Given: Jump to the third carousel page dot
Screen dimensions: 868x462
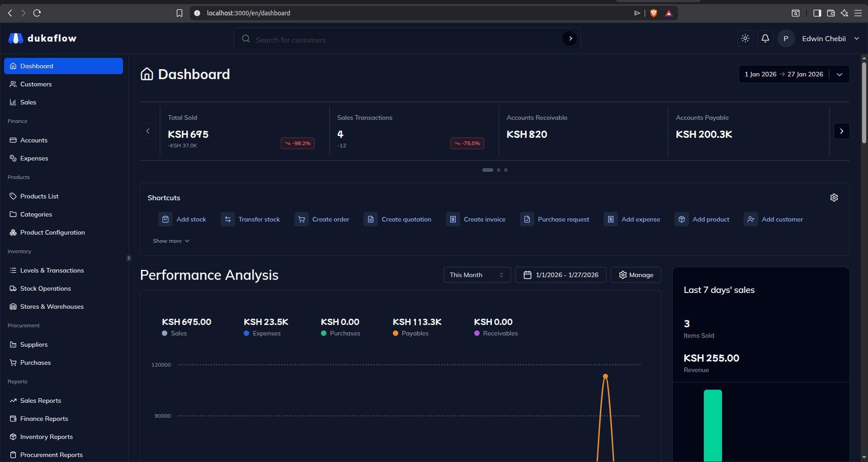Looking at the screenshot, I should [506, 170].
